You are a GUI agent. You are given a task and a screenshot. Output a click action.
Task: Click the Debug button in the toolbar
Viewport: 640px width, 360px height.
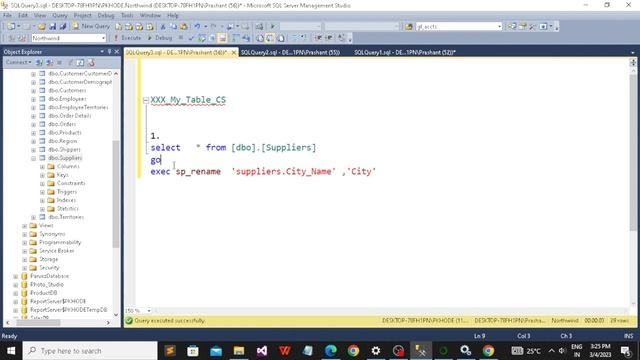coord(160,38)
